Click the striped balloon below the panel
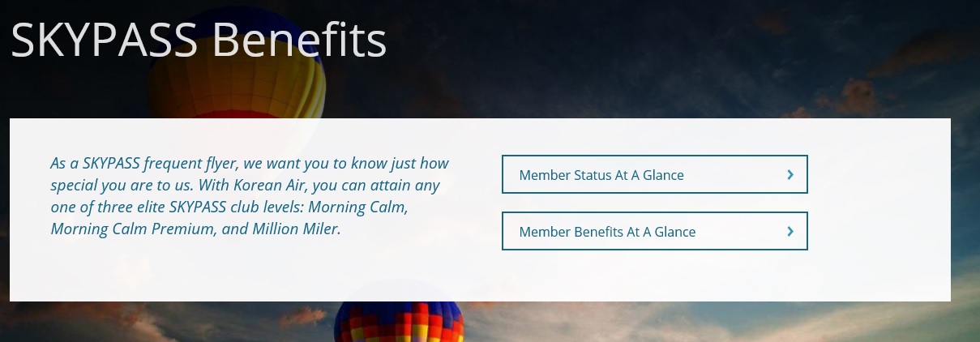This screenshot has height=342, width=980. pos(398,323)
